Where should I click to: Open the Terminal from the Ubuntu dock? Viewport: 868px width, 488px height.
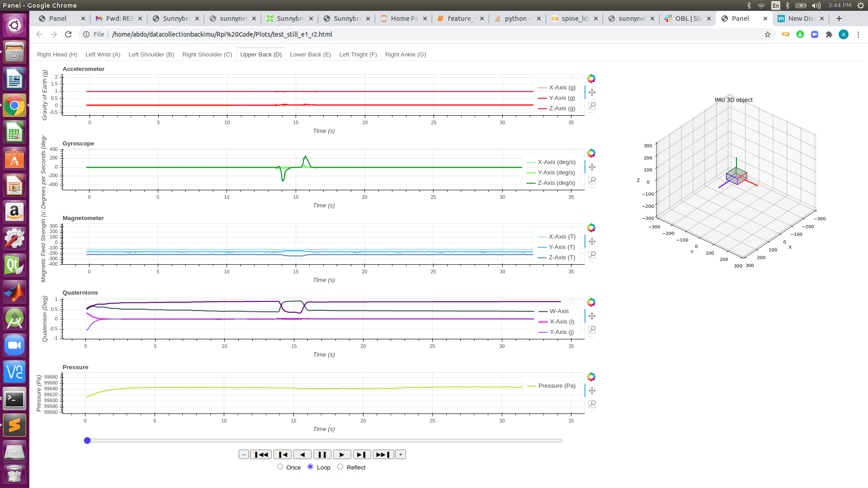[14, 399]
